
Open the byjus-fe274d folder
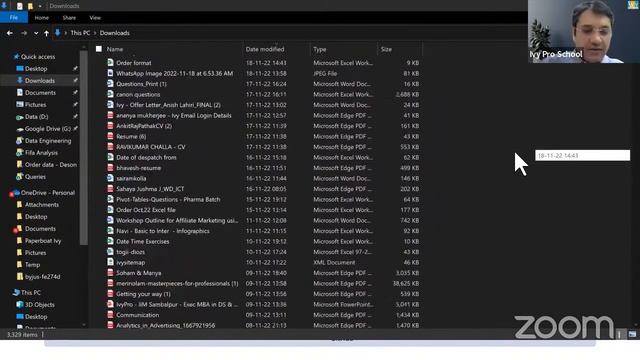tap(42, 277)
